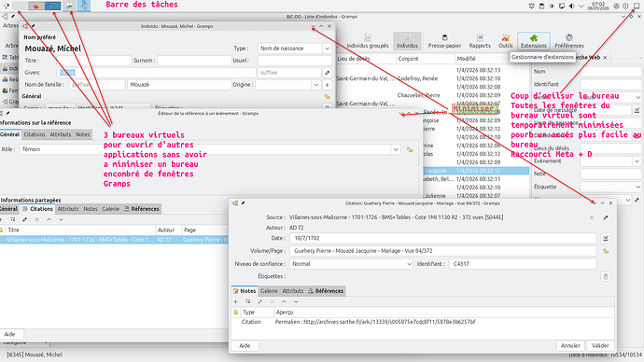644x362 pixels.
Task: Open name editor icon beside suffix field
Action: point(327,73)
